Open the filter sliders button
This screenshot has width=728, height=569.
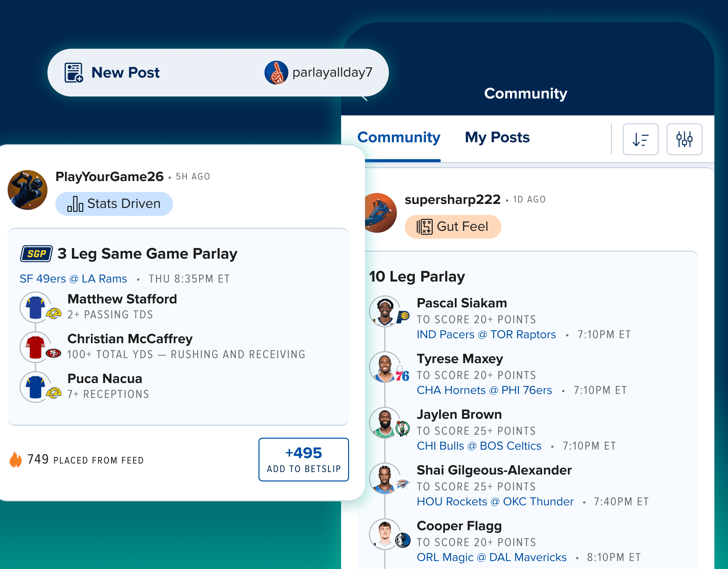click(x=684, y=139)
